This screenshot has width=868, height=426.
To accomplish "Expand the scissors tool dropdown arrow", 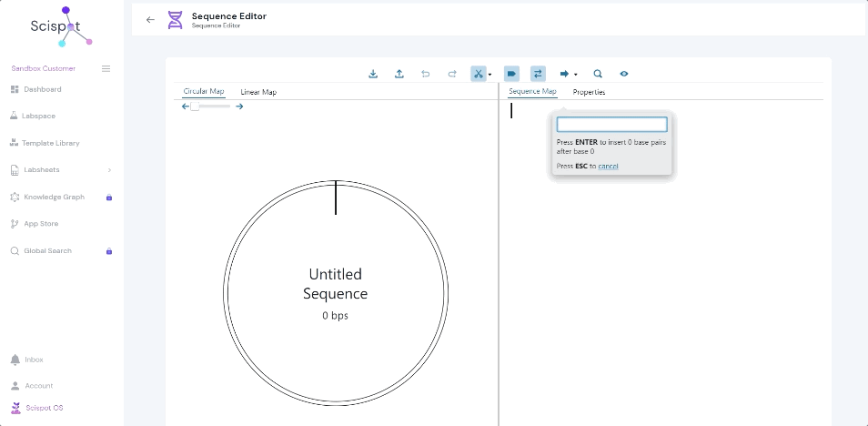I will coord(490,75).
